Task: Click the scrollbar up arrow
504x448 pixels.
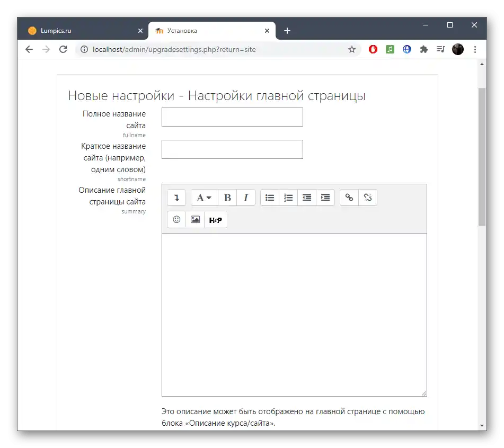Action: tap(482, 64)
